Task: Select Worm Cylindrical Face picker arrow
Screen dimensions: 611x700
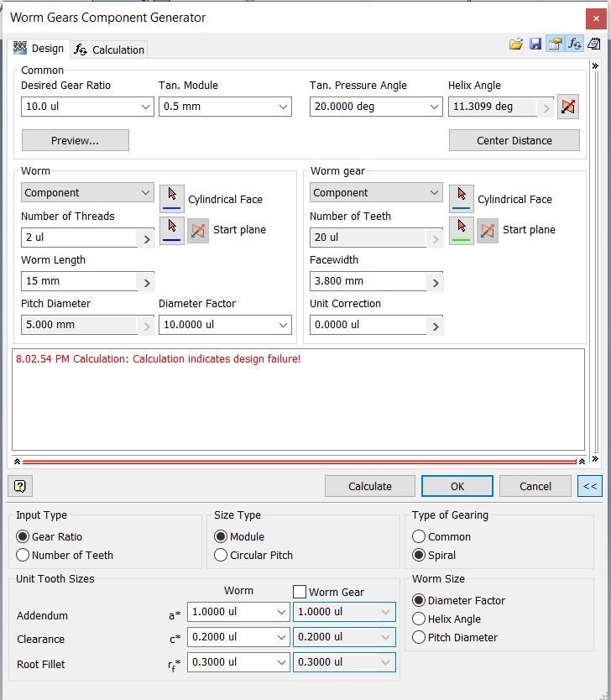Action: [172, 199]
